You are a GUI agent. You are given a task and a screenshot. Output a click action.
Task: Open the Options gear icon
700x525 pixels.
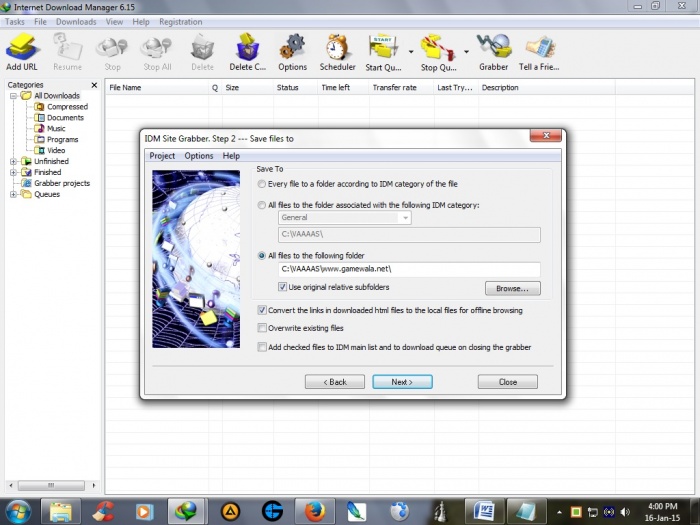click(292, 52)
